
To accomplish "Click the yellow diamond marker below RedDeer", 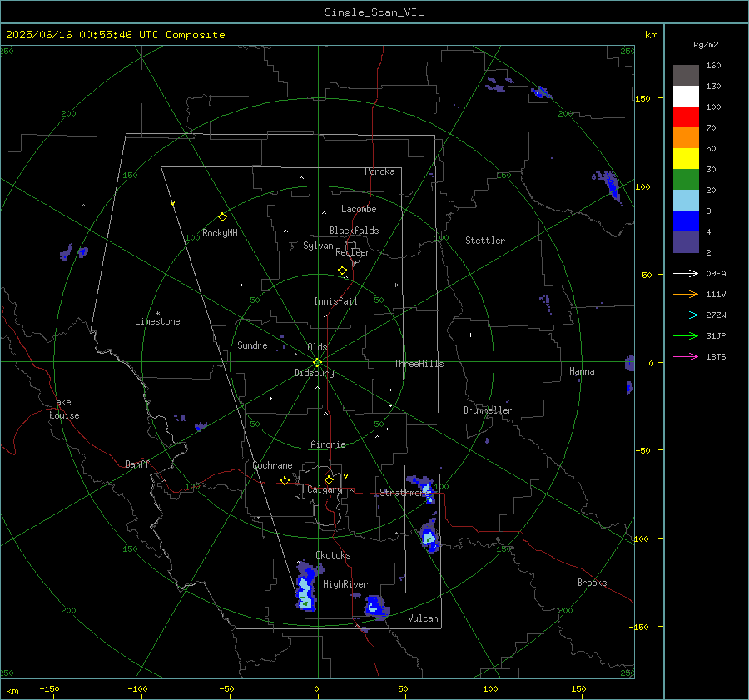I will coord(342,271).
